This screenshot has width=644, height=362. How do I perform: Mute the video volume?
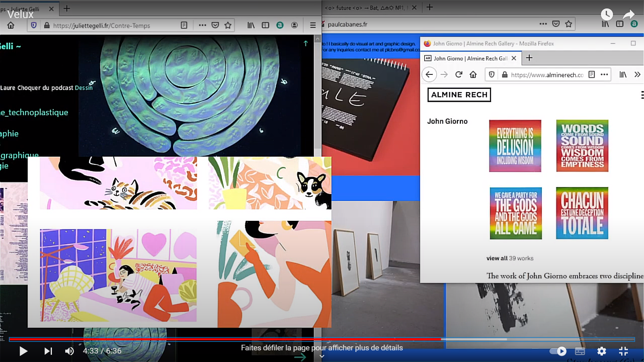click(69, 351)
